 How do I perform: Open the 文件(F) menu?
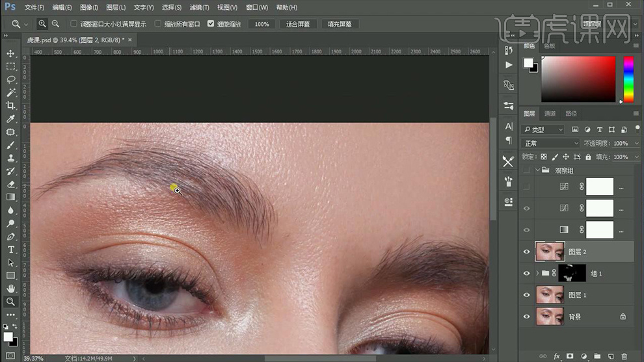coord(34,7)
